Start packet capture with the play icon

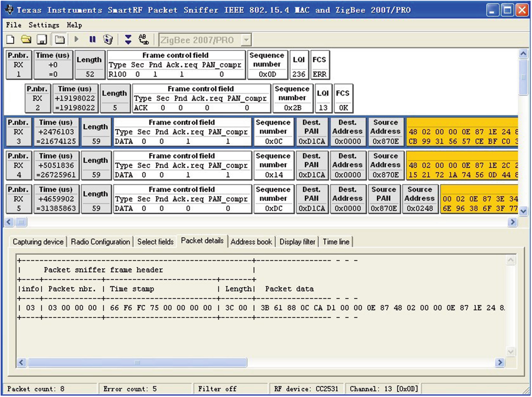77,39
